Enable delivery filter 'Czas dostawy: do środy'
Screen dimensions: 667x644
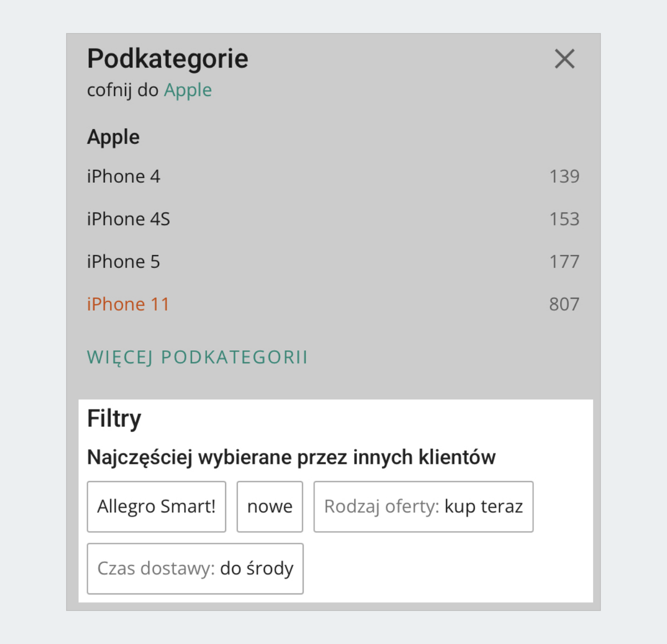pyautogui.click(x=195, y=568)
